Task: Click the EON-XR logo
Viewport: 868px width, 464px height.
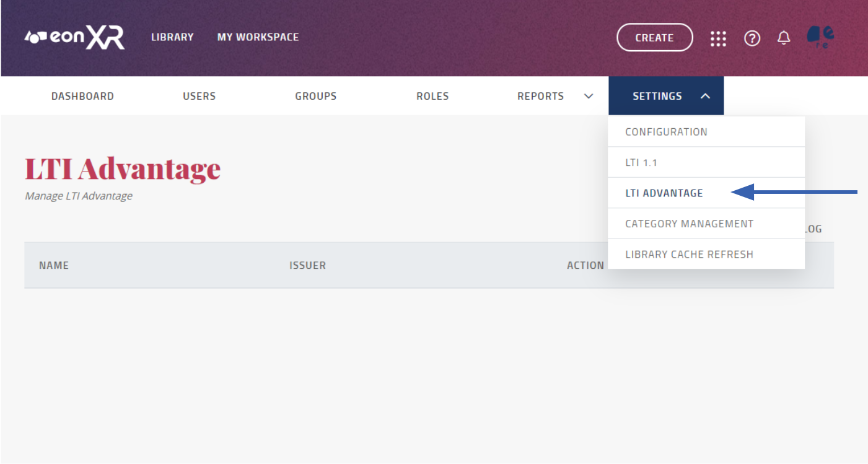Action: [74, 38]
